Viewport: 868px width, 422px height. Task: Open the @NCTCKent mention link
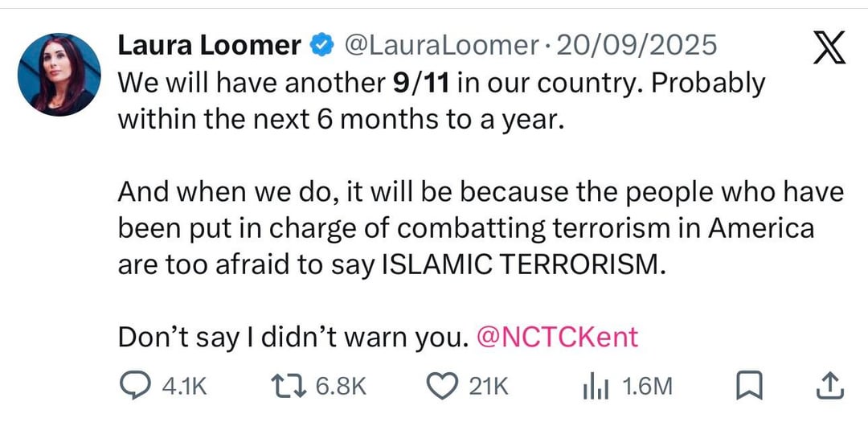coord(558,337)
